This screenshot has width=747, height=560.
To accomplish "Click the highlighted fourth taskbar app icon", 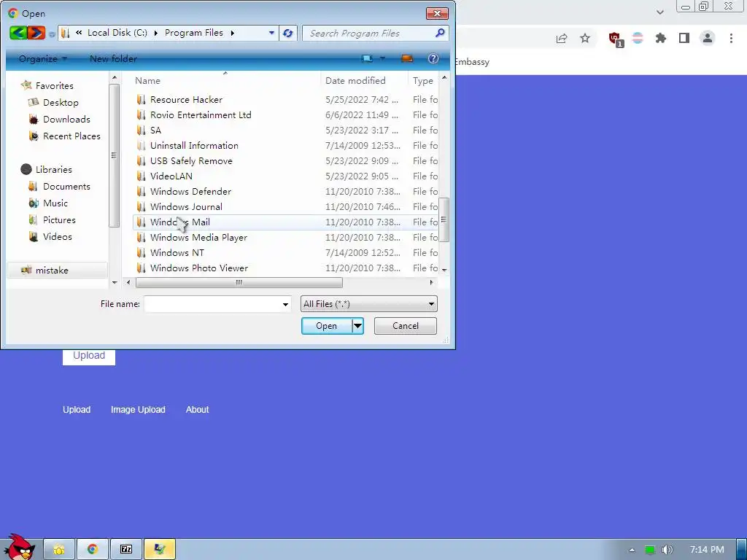I will [x=160, y=550].
